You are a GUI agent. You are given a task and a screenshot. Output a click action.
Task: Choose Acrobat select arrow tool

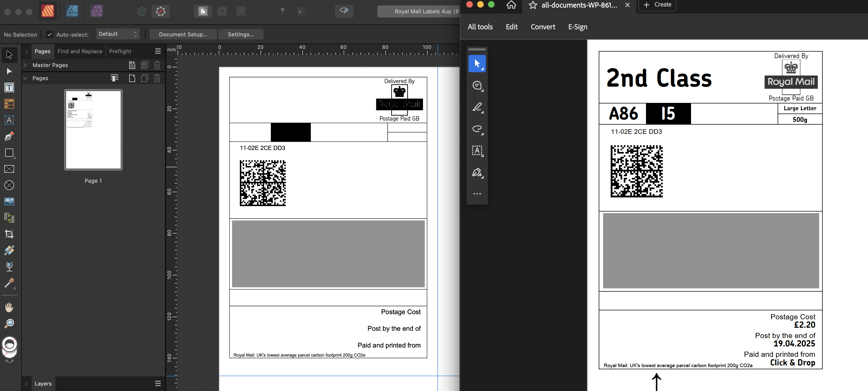point(477,64)
